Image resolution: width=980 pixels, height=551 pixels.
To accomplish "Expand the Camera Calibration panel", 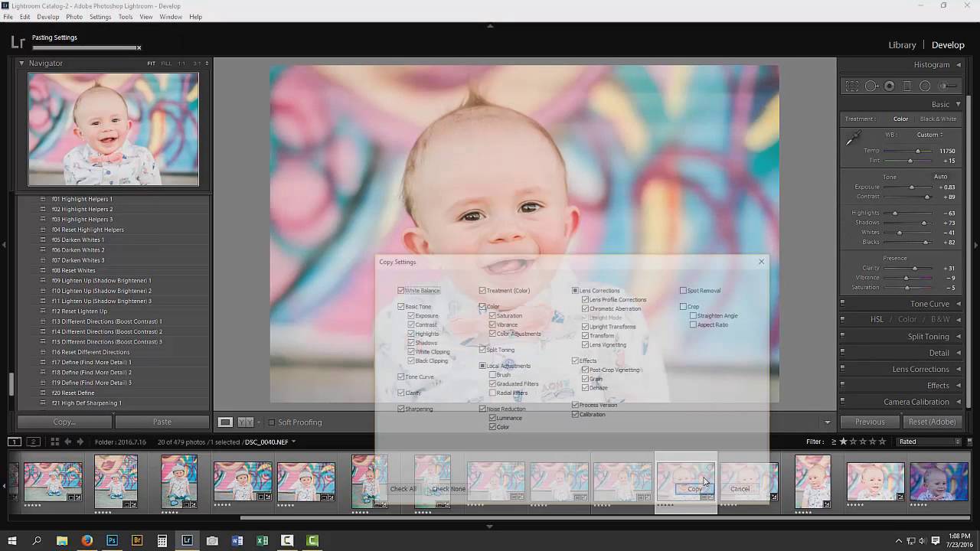I will tap(959, 402).
